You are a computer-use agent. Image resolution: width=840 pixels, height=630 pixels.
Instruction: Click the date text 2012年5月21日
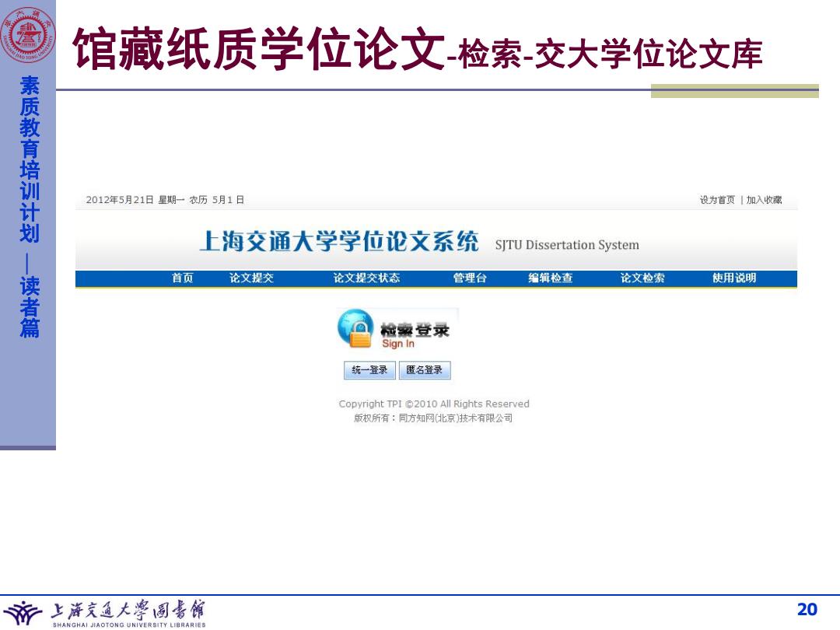(x=120, y=200)
